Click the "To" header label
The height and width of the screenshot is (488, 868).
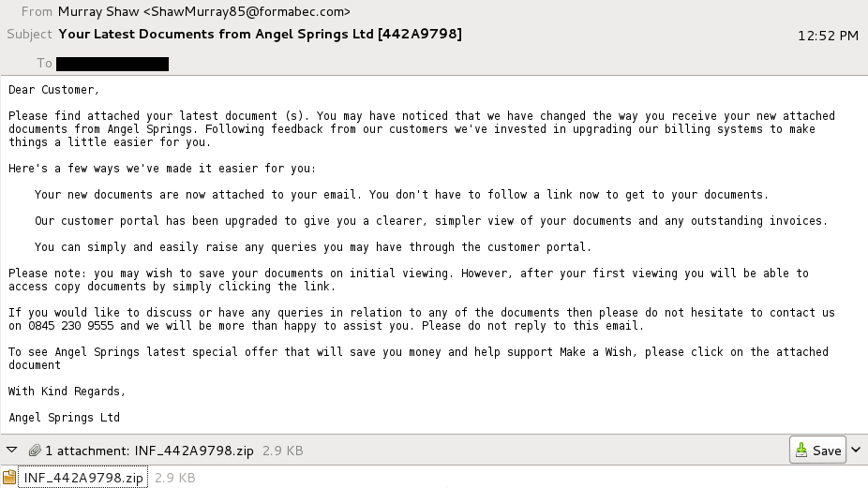[x=44, y=64]
